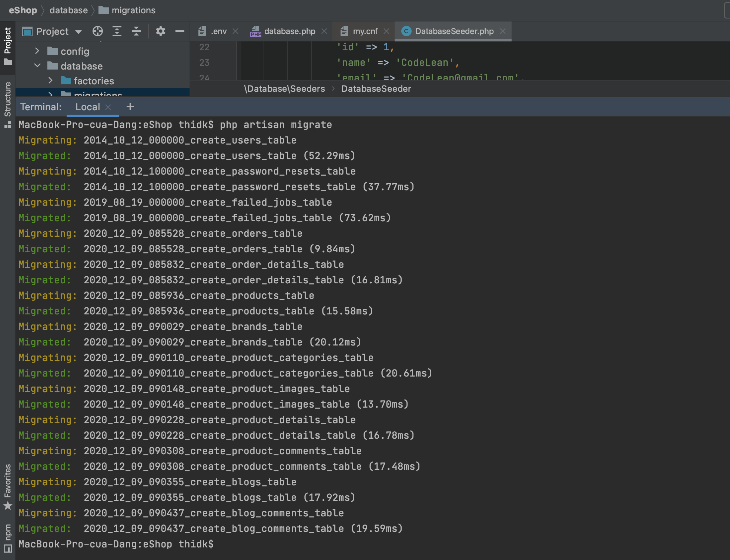The image size is (730, 560).
Task: Expand all nodes in Project tree
Action: 117,31
